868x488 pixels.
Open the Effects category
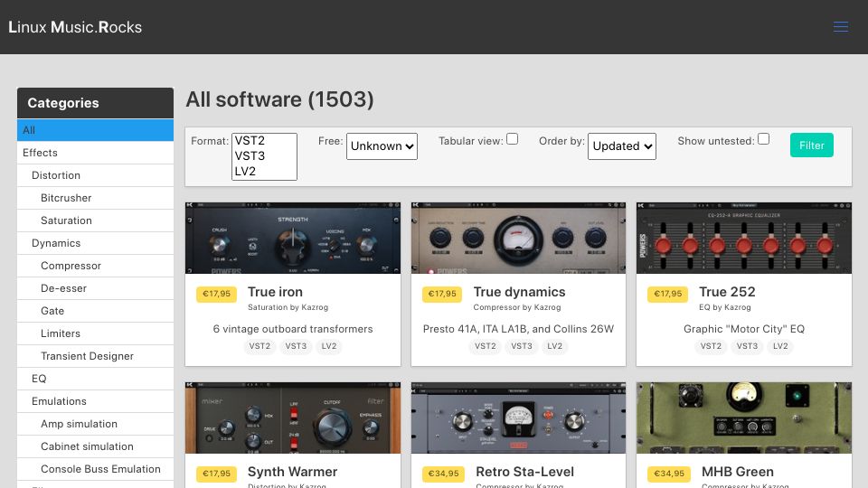95,153
